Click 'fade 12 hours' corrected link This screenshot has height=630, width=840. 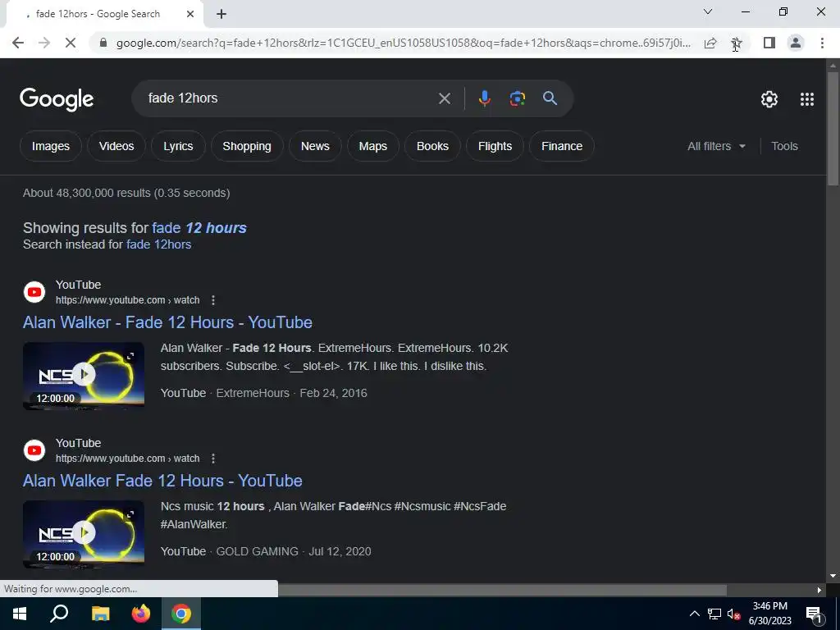[199, 228]
